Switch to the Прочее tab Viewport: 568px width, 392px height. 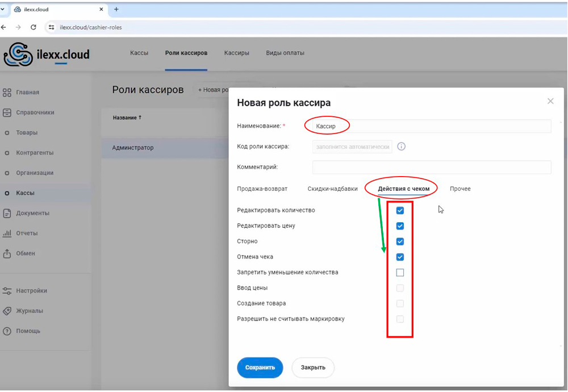tap(460, 189)
